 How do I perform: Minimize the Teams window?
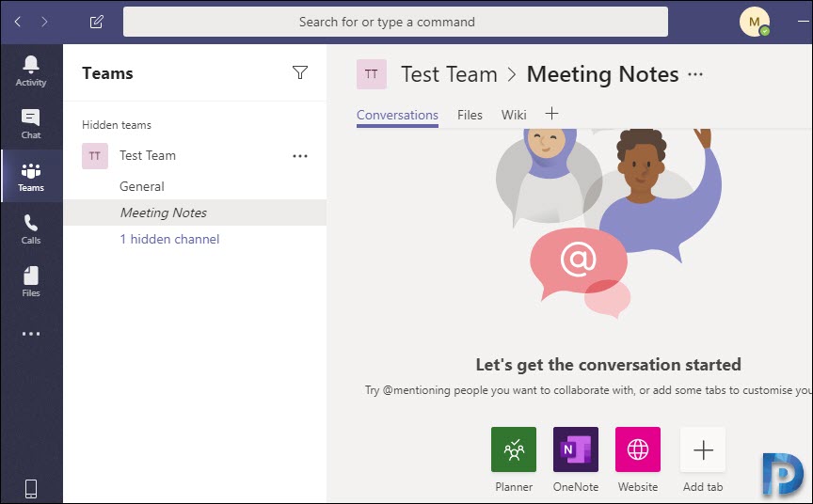coord(804,22)
